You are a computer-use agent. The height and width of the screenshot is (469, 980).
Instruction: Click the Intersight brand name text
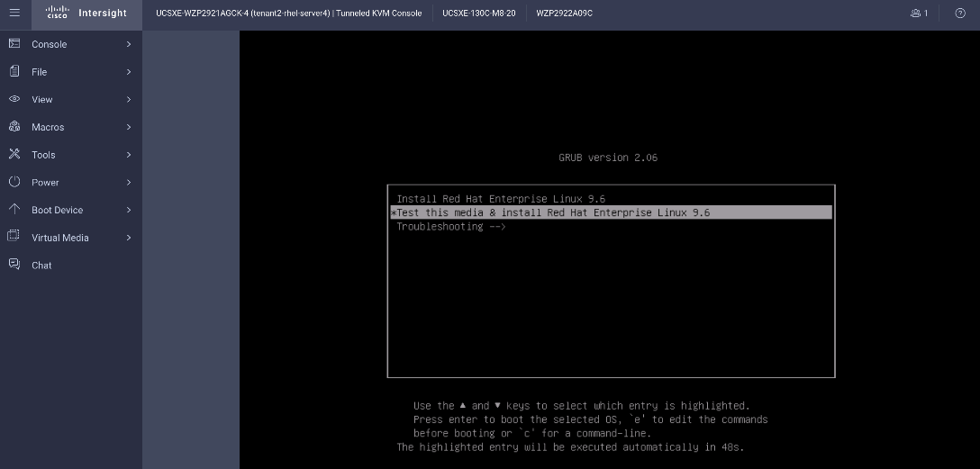coord(103,14)
